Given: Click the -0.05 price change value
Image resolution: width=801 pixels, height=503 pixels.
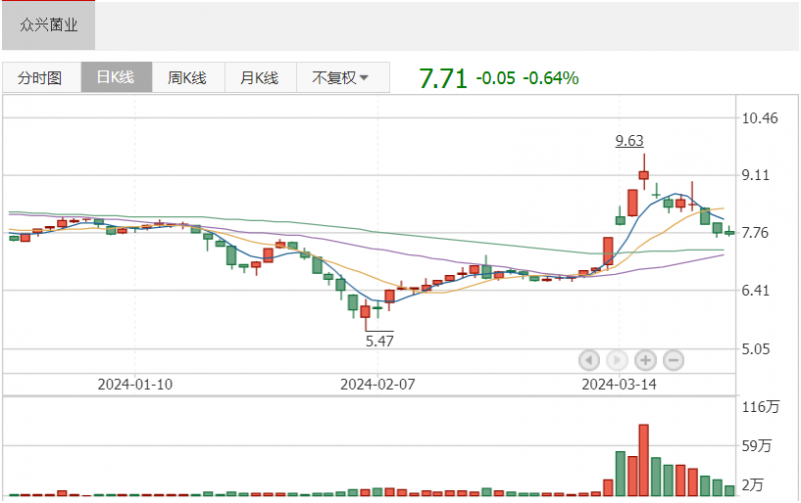Looking at the screenshot, I should pos(496,78).
